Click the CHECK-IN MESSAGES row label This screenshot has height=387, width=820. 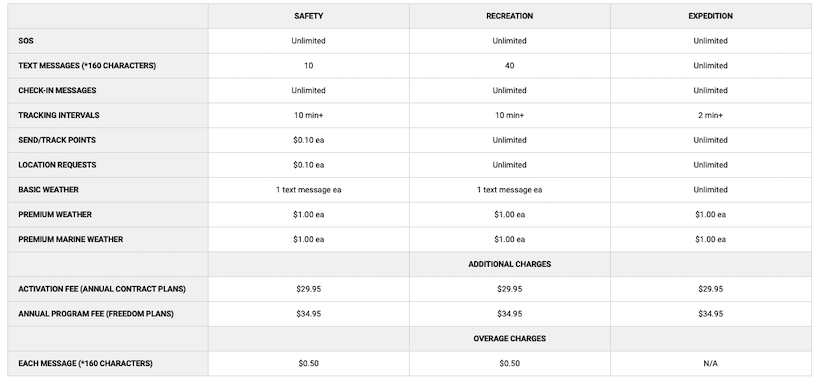point(58,90)
